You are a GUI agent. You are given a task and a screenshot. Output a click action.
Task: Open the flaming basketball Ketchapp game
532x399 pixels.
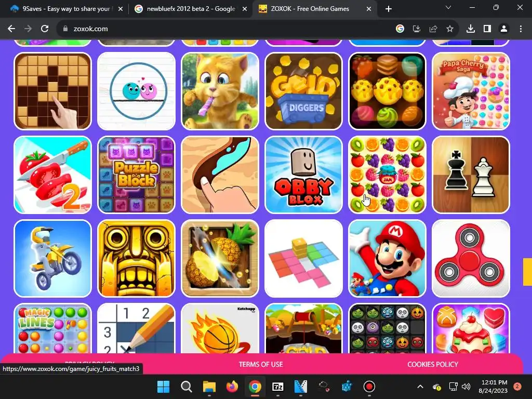tap(220, 328)
